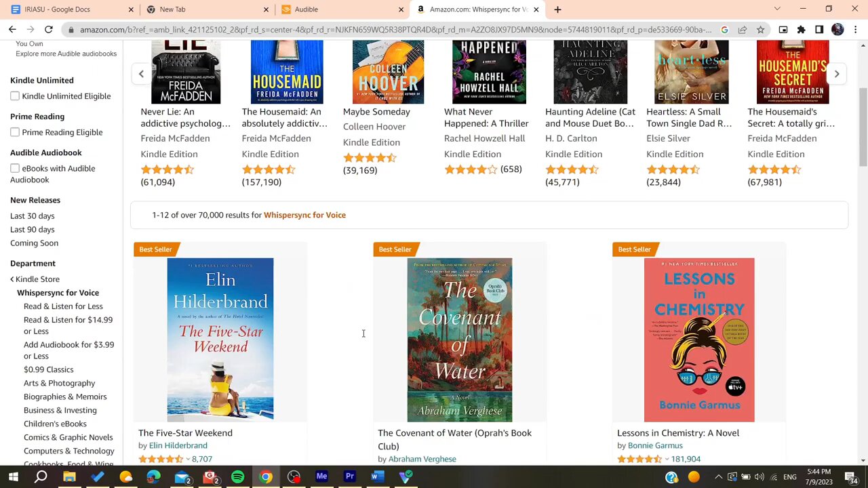The height and width of the screenshot is (488, 868).
Task: Click the Google icon in address bar
Action: coord(724,30)
